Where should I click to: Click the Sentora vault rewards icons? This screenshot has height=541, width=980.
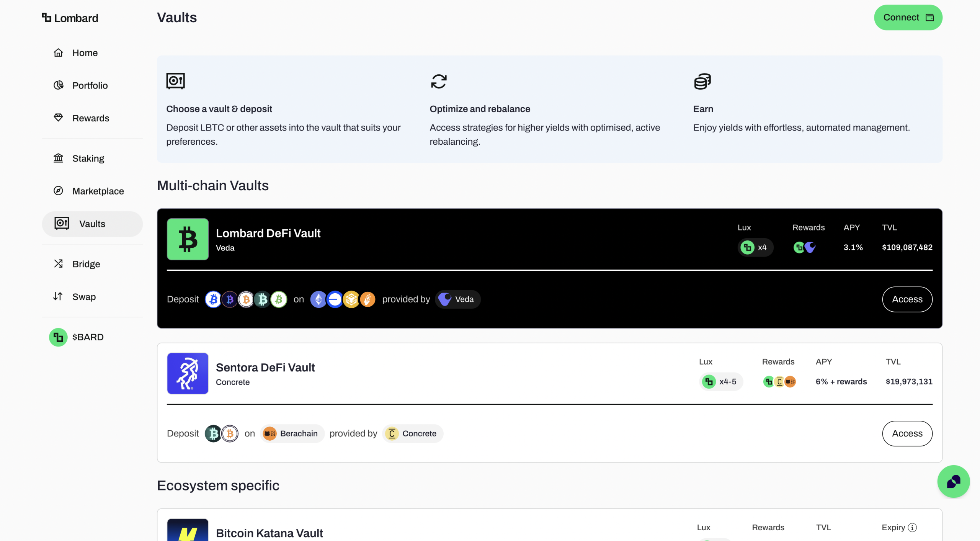click(779, 382)
